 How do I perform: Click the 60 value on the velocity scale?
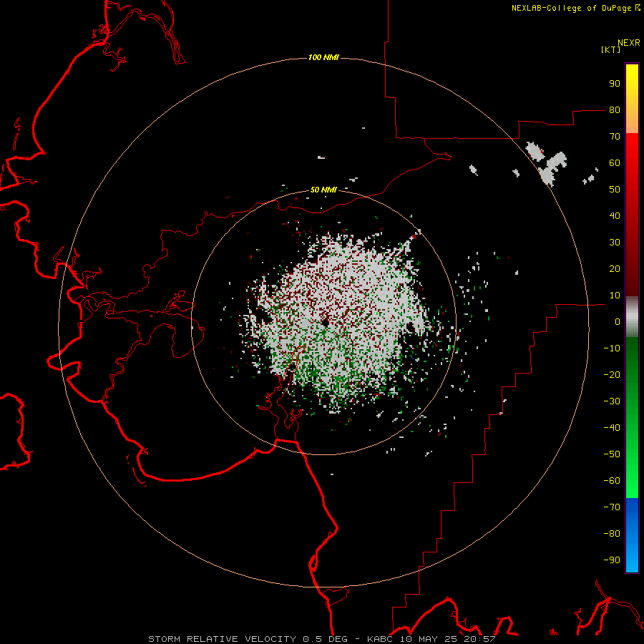click(615, 162)
